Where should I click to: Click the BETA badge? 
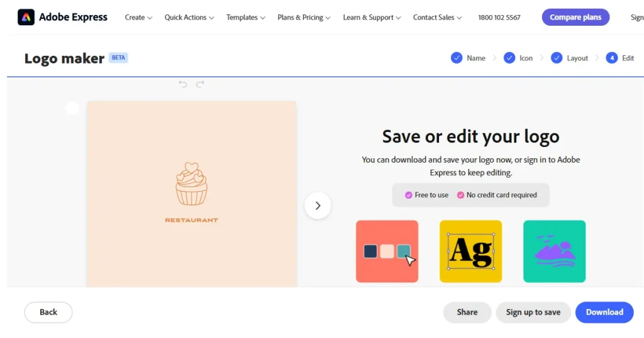tap(118, 58)
